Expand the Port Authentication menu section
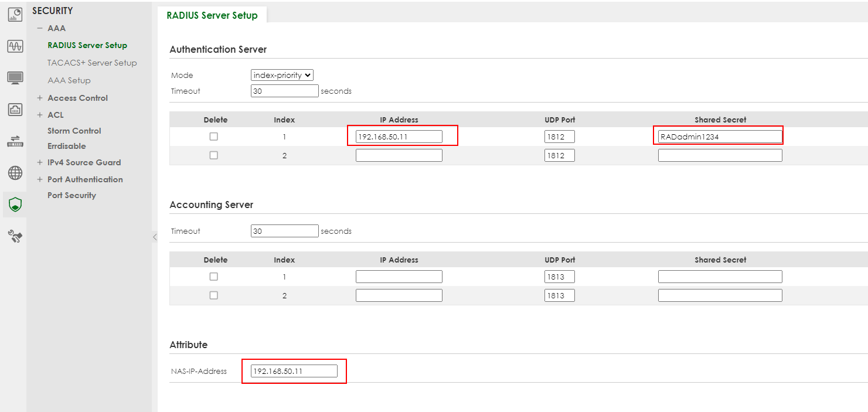 [40, 179]
